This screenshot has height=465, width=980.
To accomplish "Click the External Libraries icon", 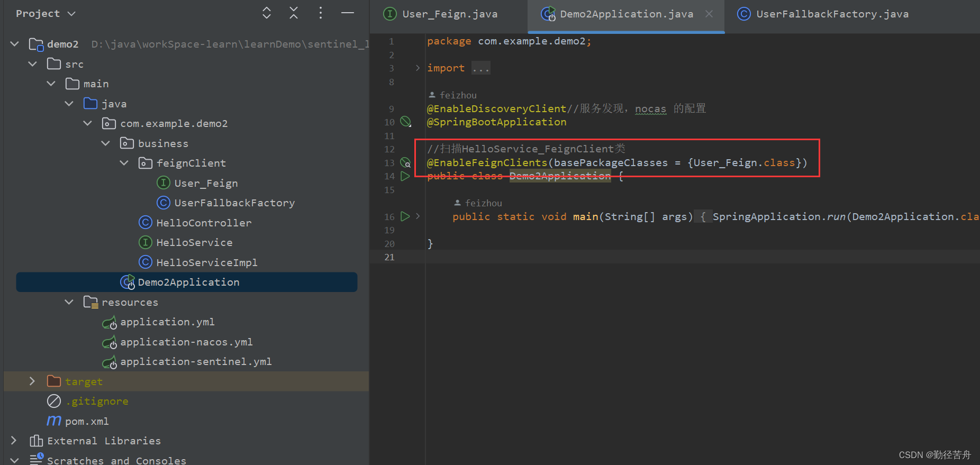I will [36, 441].
